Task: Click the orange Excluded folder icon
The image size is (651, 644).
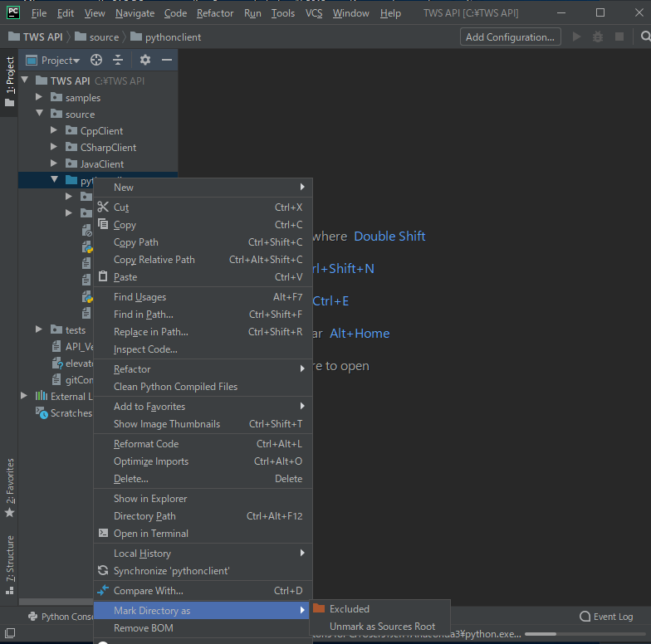Action: [x=319, y=608]
